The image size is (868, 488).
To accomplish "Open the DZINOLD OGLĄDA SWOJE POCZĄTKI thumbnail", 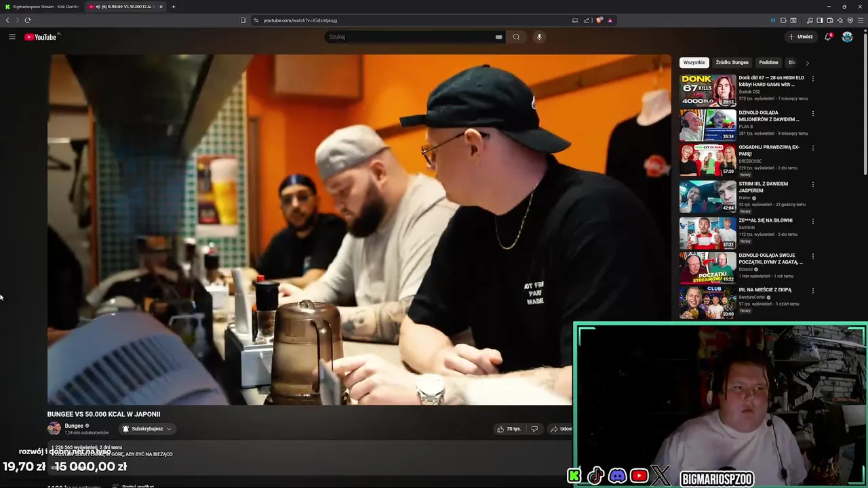I will [x=708, y=268].
